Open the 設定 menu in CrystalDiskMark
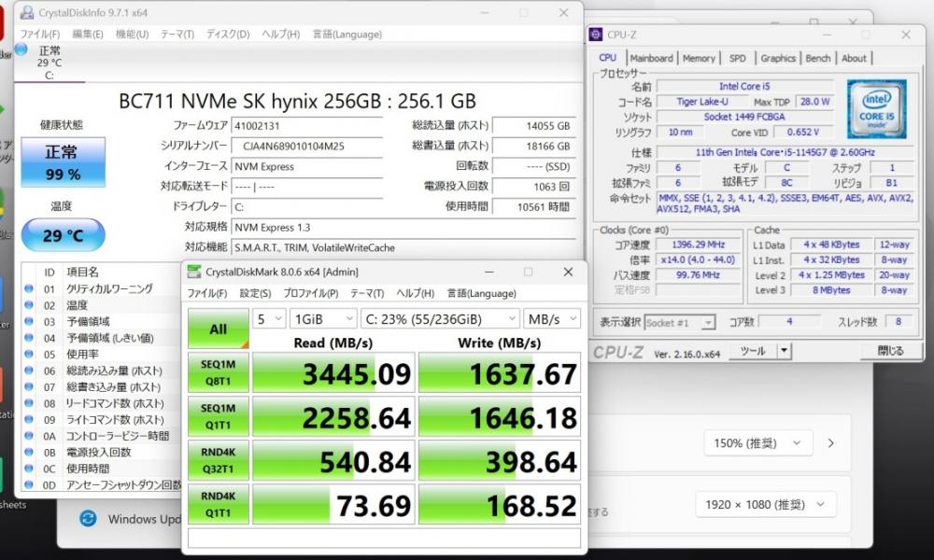 click(x=255, y=293)
